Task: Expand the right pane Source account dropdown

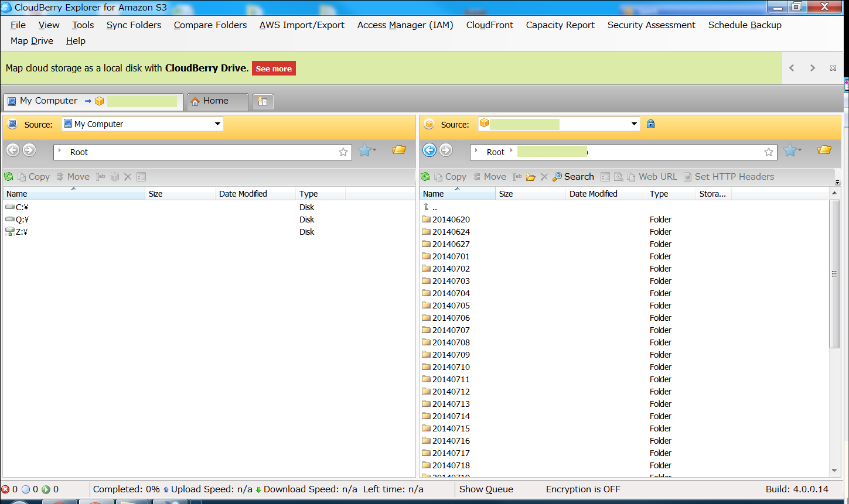Action: coord(634,124)
